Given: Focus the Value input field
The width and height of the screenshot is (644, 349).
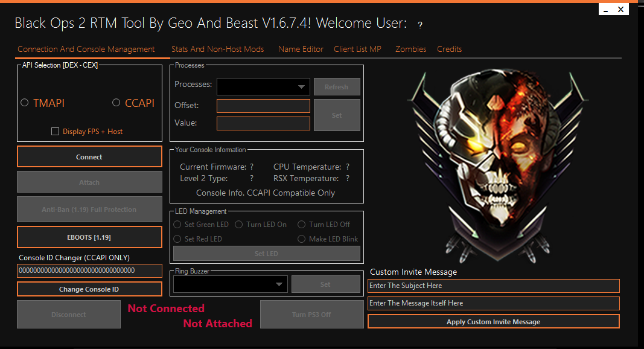Looking at the screenshot, I should (263, 123).
